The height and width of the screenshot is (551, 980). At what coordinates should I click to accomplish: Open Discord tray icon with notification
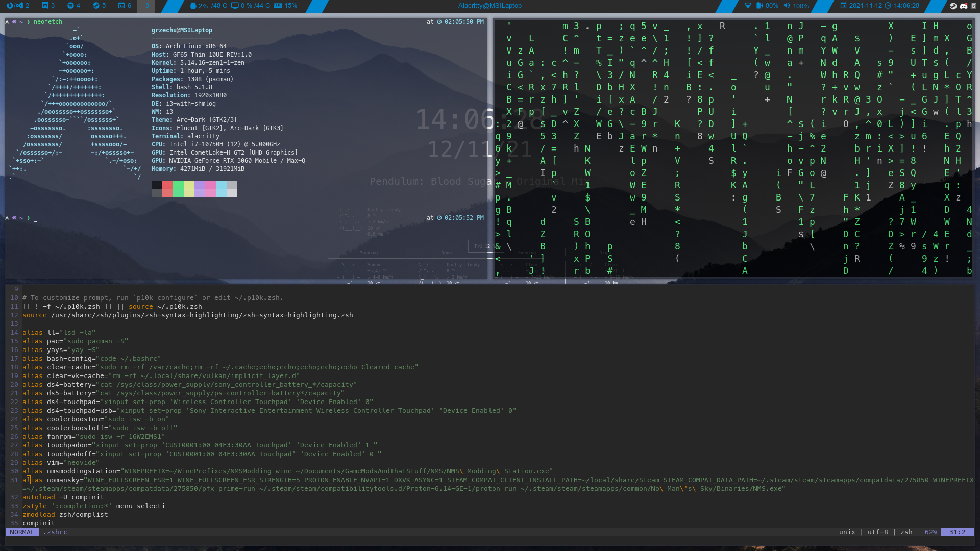[964, 6]
